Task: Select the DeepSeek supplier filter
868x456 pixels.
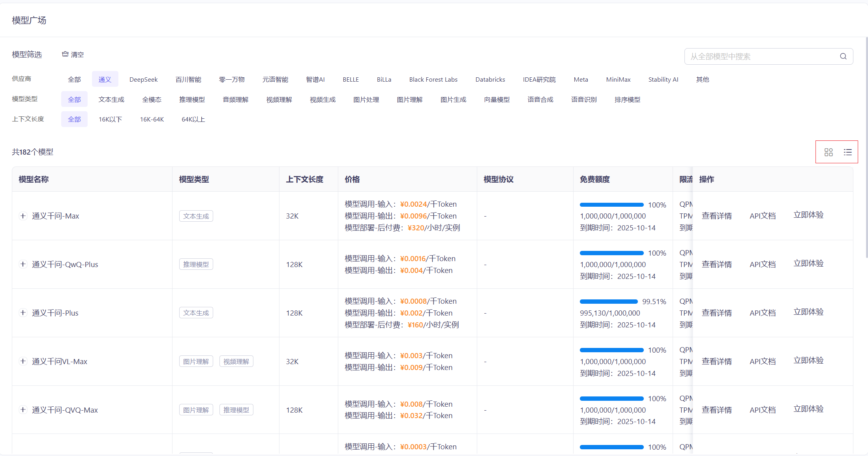Action: coord(143,79)
